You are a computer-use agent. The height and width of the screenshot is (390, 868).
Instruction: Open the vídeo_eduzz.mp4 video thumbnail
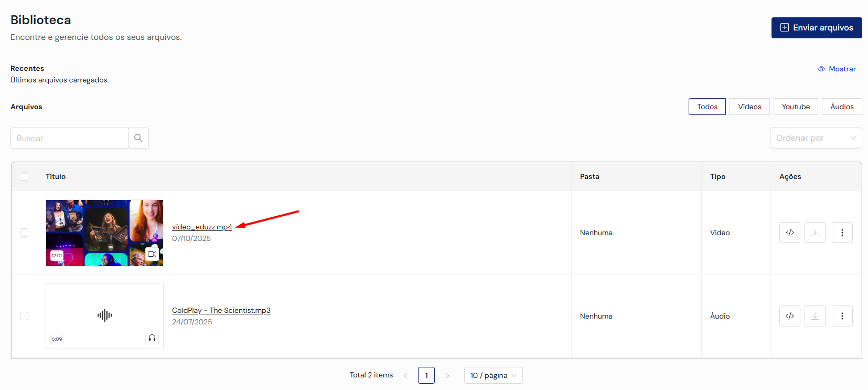click(x=104, y=233)
